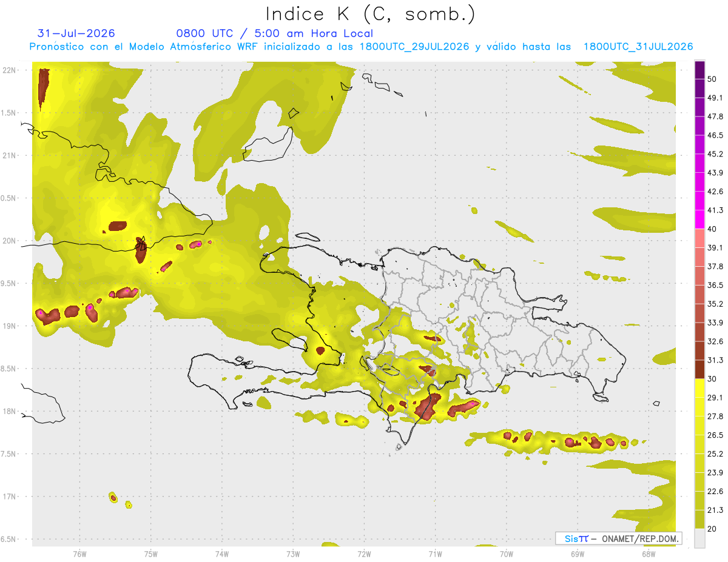Click the colorbar value "45.2"

click(x=715, y=154)
